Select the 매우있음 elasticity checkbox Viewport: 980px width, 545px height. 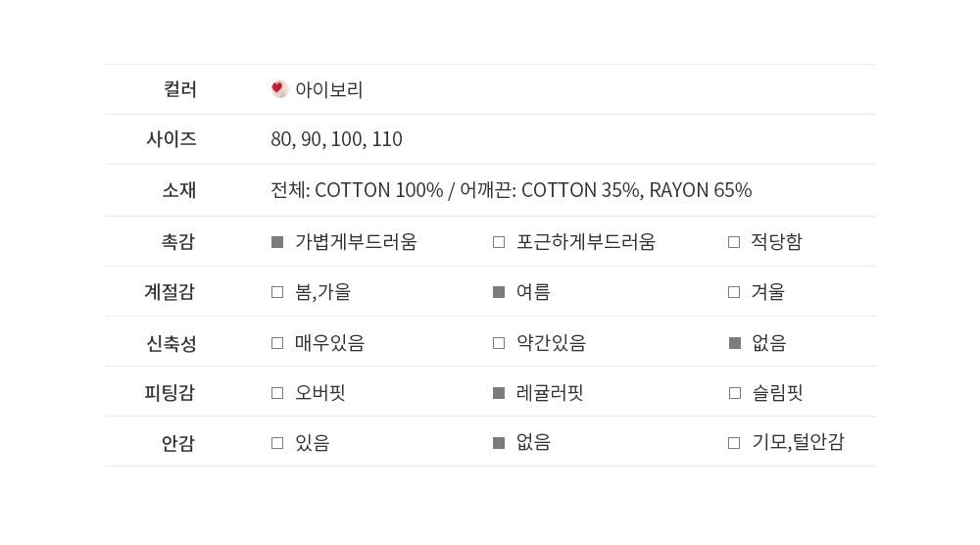coord(277,343)
